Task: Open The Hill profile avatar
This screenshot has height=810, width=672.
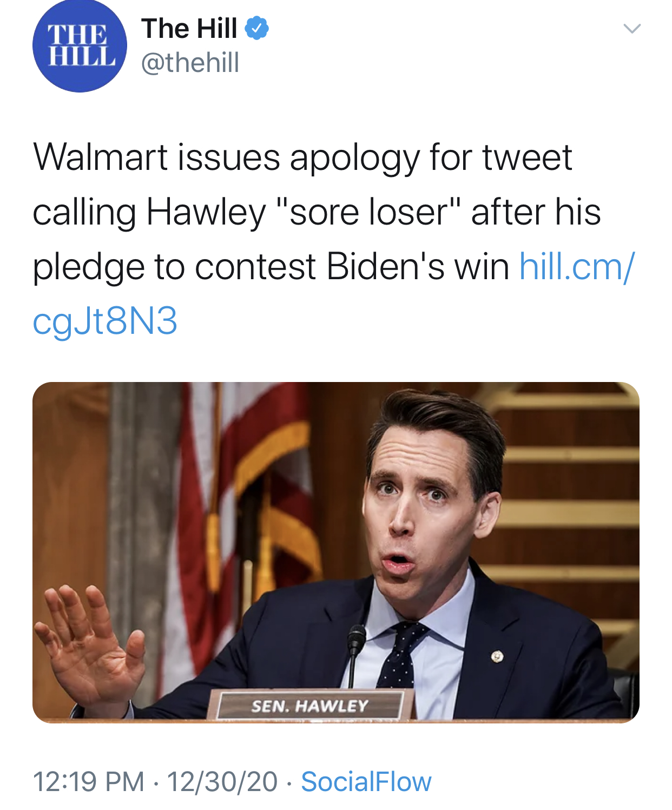Action: point(80,46)
